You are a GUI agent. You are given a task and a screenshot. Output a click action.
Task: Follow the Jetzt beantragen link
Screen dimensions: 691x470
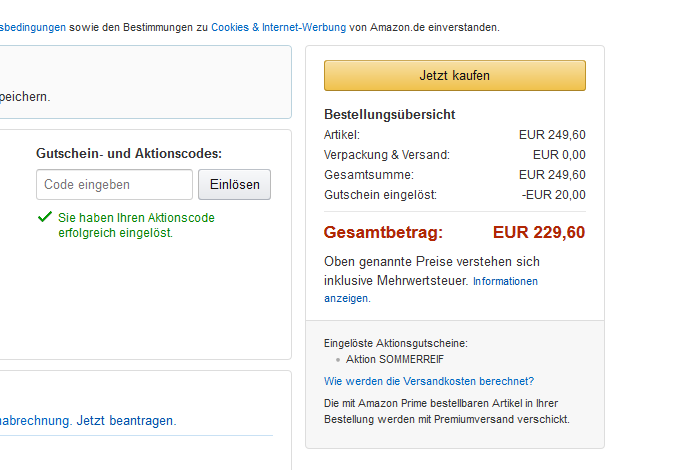tap(126, 421)
